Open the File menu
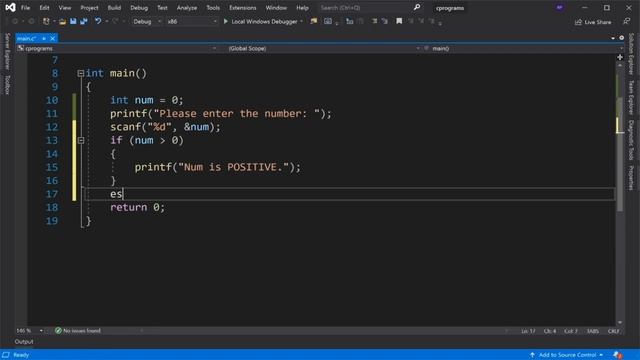The image size is (640, 360). pyautogui.click(x=25, y=8)
